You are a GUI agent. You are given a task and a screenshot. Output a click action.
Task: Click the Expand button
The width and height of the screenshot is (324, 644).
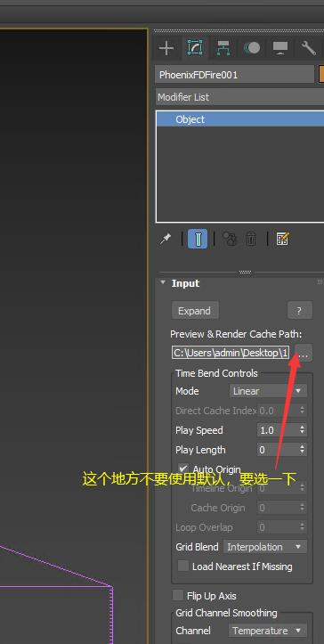(195, 311)
